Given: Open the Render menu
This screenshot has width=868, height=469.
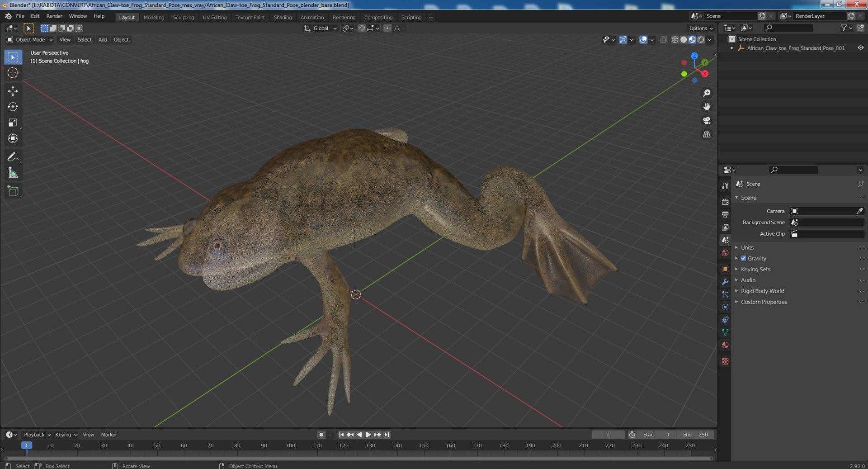Looking at the screenshot, I should (x=54, y=16).
